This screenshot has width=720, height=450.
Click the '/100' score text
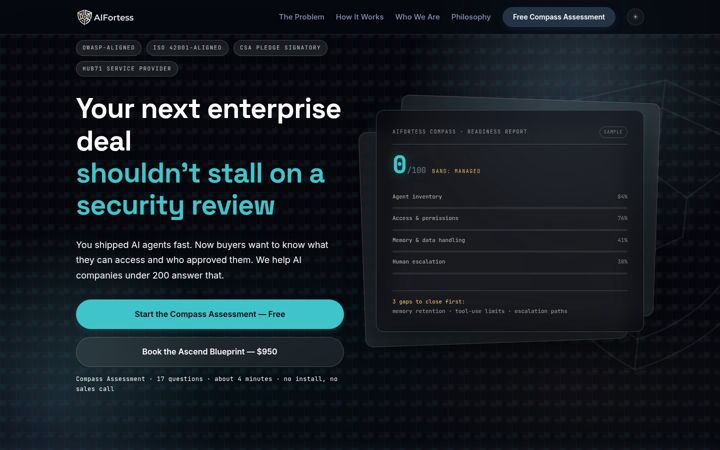416,170
